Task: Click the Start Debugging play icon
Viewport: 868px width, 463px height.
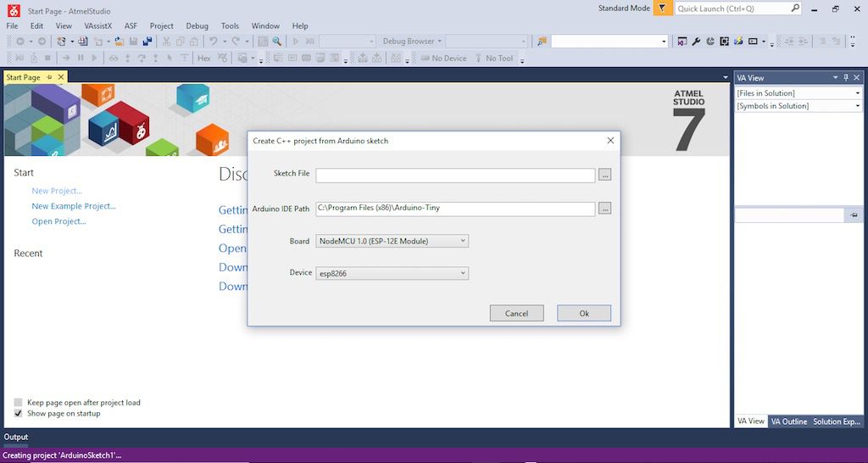Action: click(296, 42)
